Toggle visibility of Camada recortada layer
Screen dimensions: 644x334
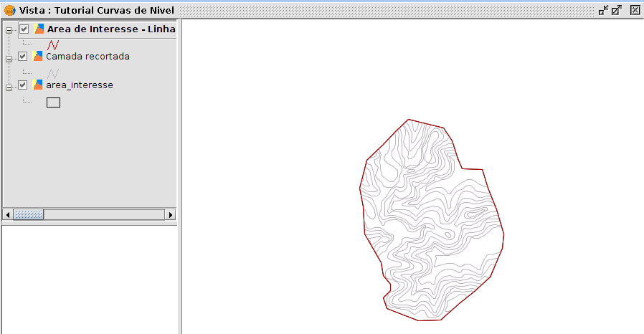[x=24, y=56]
